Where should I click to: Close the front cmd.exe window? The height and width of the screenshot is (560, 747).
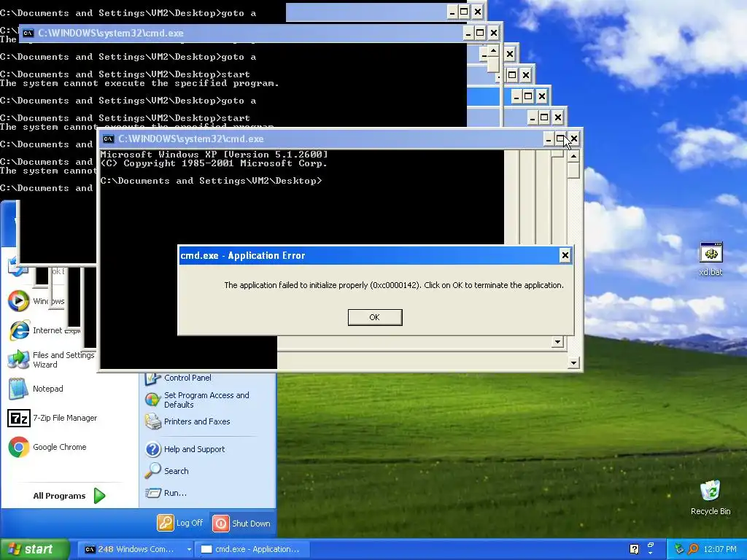[574, 139]
